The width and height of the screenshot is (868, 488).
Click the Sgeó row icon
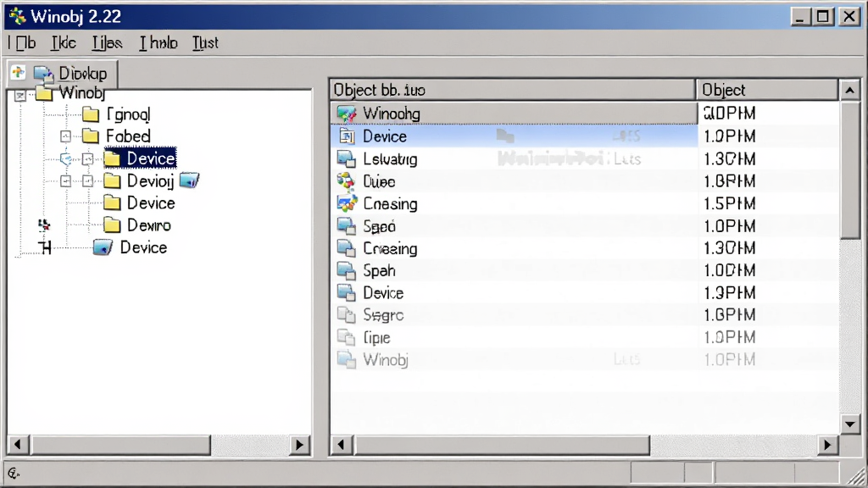click(x=347, y=225)
